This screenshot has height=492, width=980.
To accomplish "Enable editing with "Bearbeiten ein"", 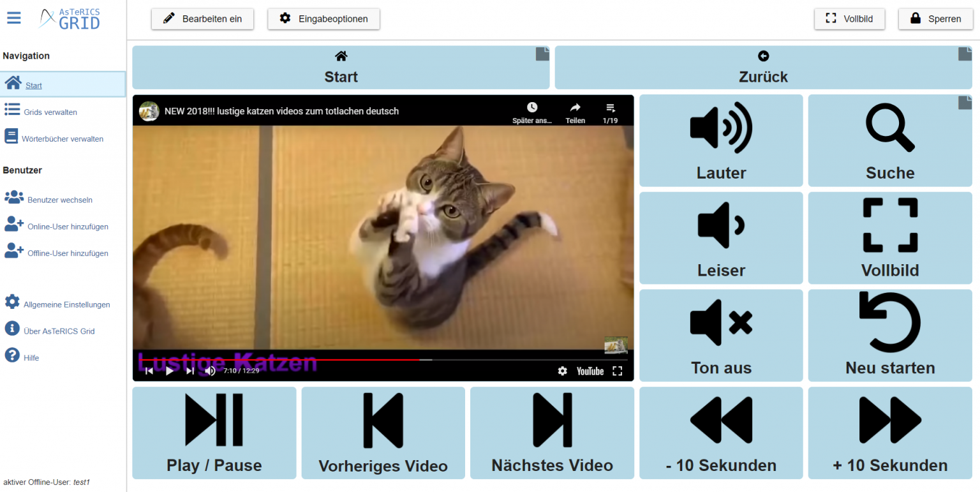I will point(202,19).
